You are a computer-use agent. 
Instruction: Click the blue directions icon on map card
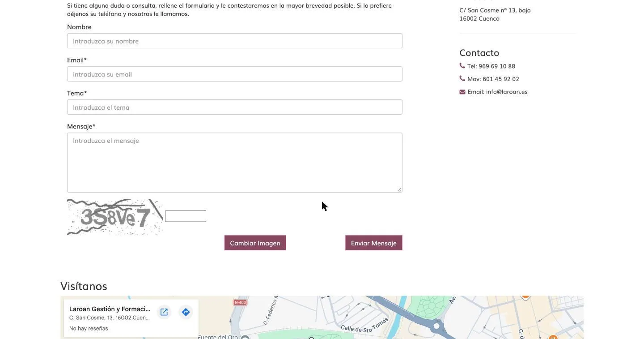tap(186, 312)
